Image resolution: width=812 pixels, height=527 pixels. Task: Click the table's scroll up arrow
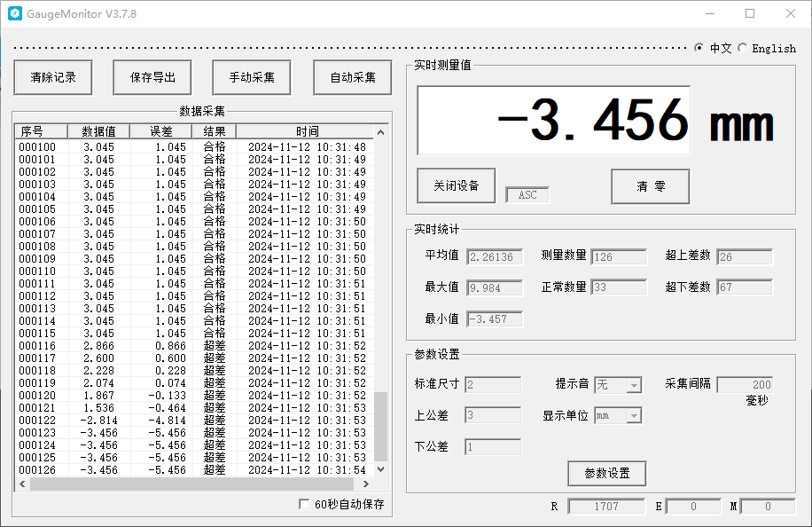click(380, 132)
